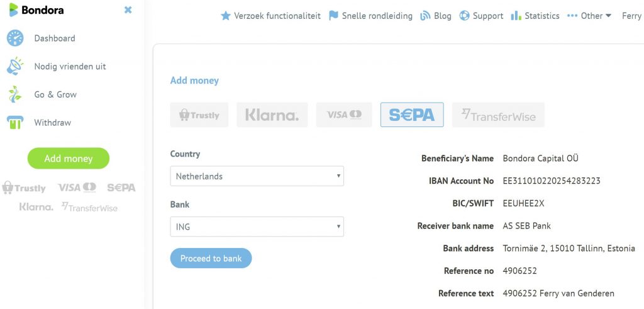Click the Go & Grow plant icon
Screen dimensions: 644x309
click(x=15, y=94)
